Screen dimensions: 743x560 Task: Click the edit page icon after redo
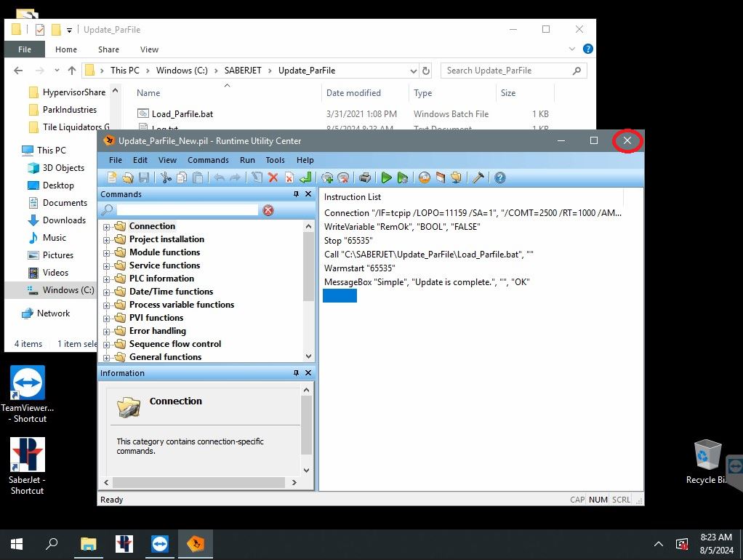pyautogui.click(x=257, y=177)
